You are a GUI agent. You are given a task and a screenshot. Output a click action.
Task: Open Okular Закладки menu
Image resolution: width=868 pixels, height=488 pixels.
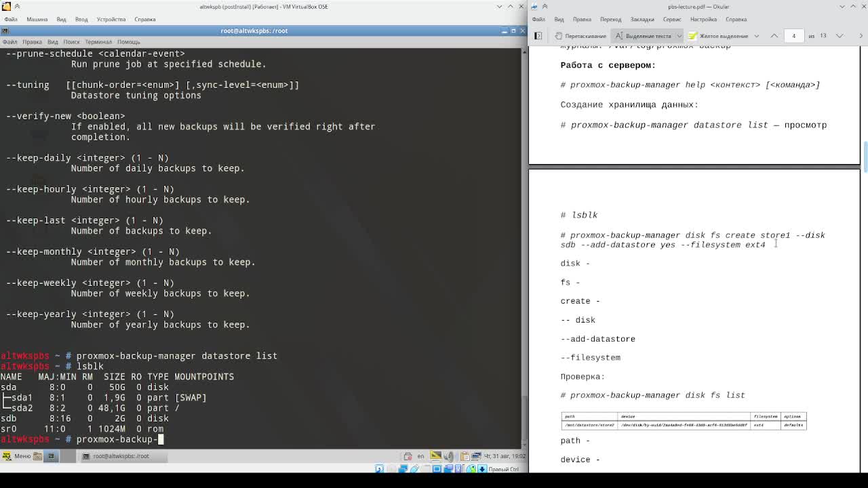point(642,19)
